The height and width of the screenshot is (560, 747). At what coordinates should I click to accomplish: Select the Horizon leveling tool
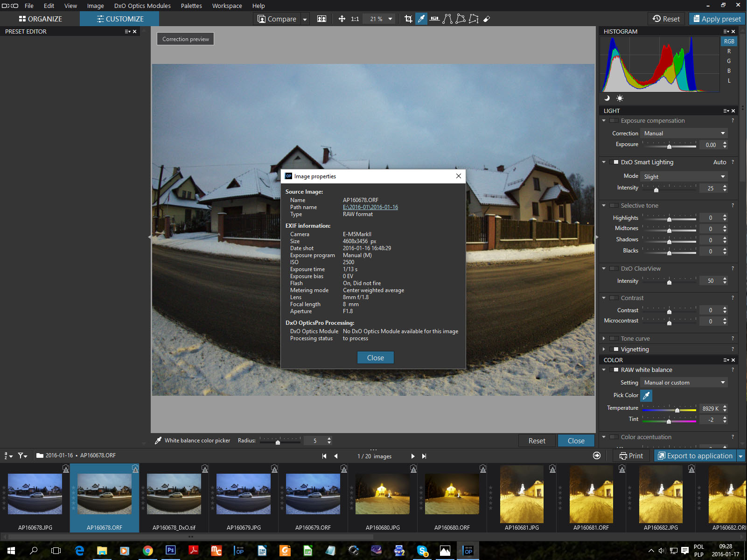(434, 19)
